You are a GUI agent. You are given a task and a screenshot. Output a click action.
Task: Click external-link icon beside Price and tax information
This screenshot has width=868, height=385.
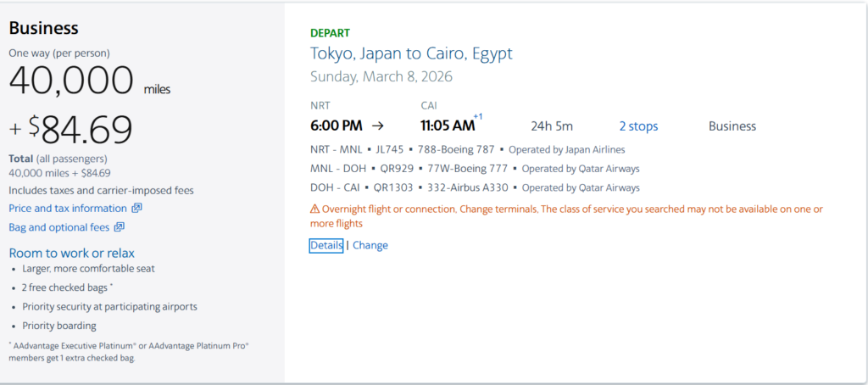[136, 209]
